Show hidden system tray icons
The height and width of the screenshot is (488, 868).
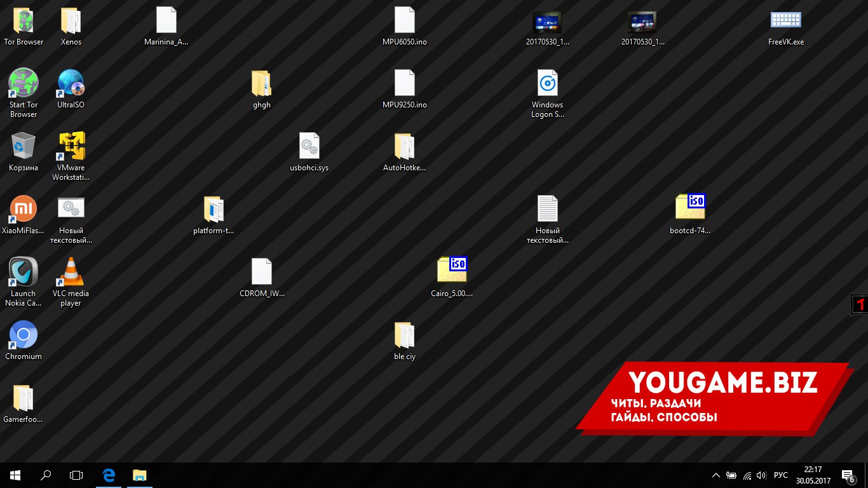(715, 475)
